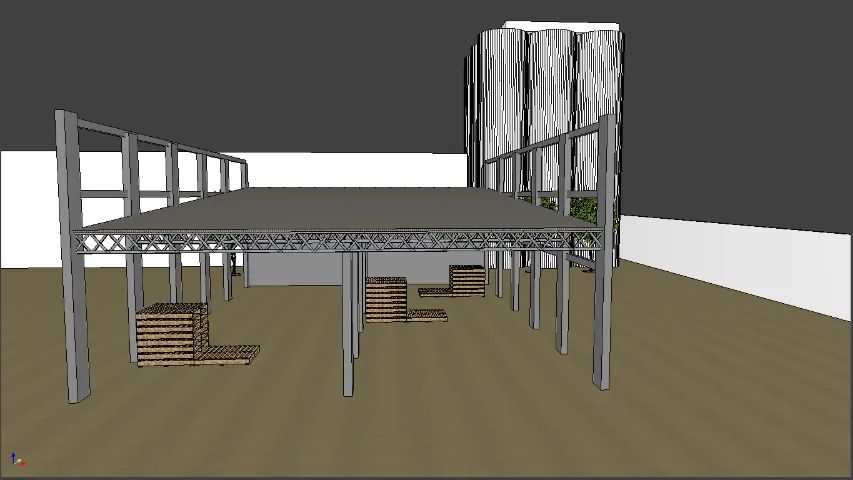The image size is (853, 480).
Task: Select the center front support column
Action: tap(348, 324)
